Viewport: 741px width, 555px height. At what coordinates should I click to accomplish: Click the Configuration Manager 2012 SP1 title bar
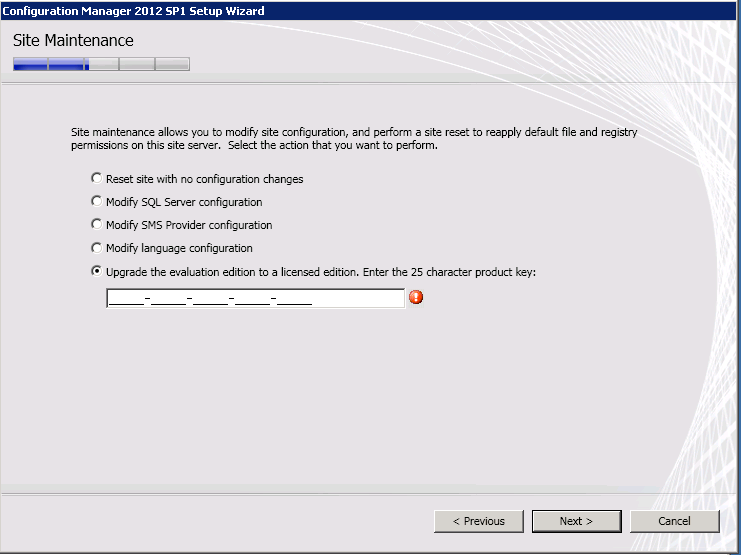click(x=369, y=10)
